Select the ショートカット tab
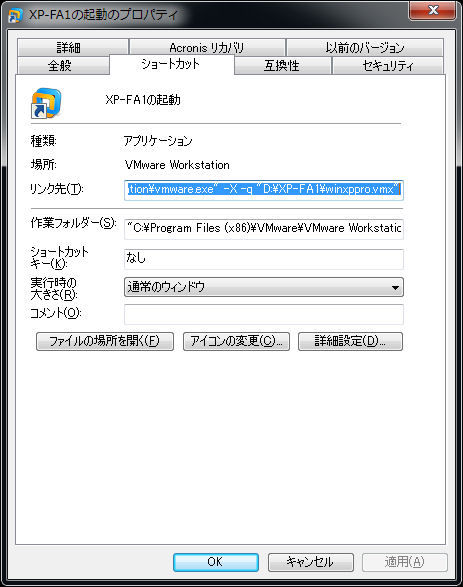The image size is (463, 587). pos(172,64)
